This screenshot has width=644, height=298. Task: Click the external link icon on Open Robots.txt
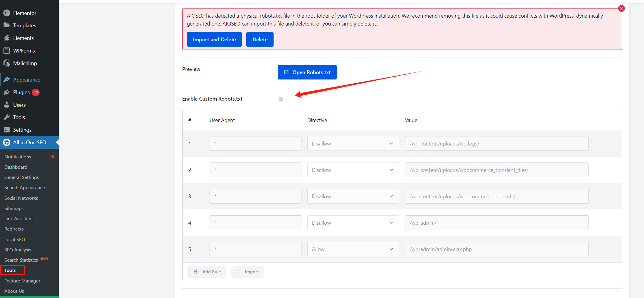287,72
